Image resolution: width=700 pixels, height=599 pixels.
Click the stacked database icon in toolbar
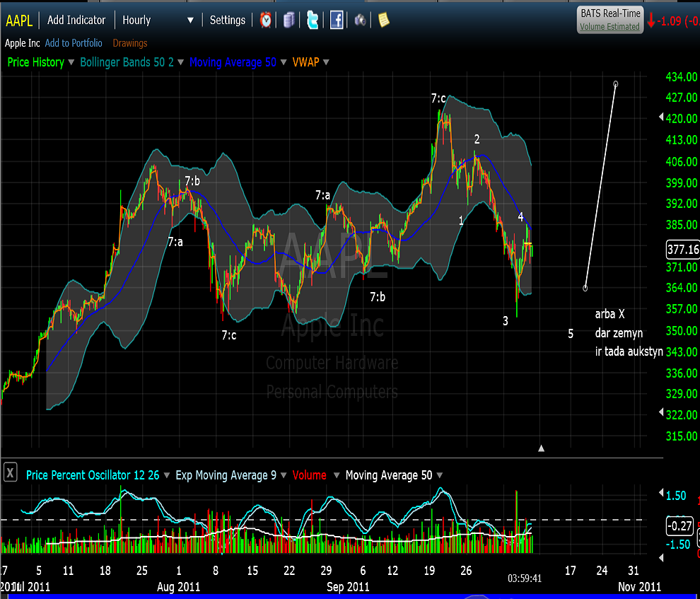click(x=289, y=20)
